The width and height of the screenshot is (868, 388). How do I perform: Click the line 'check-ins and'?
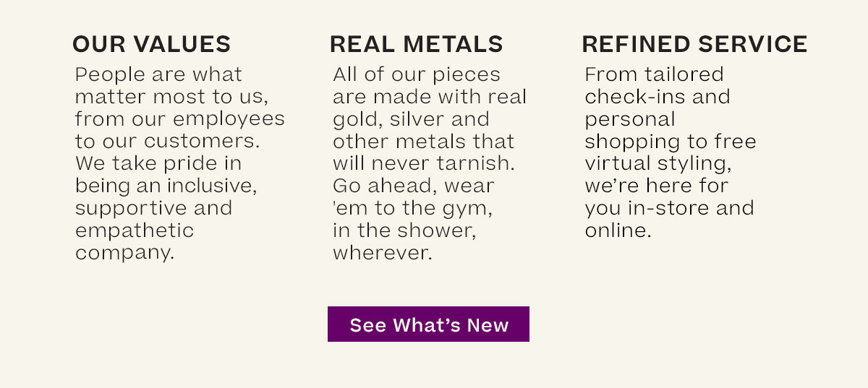(x=658, y=97)
